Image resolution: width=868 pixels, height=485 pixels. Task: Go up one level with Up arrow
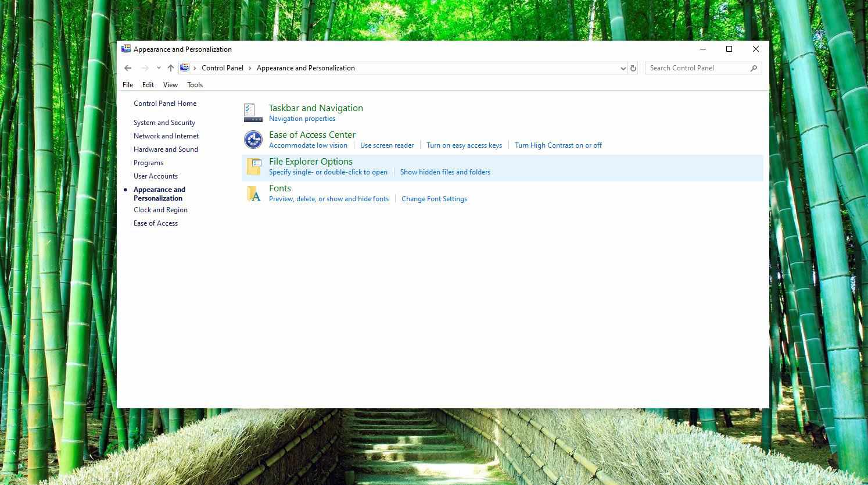[x=170, y=68]
